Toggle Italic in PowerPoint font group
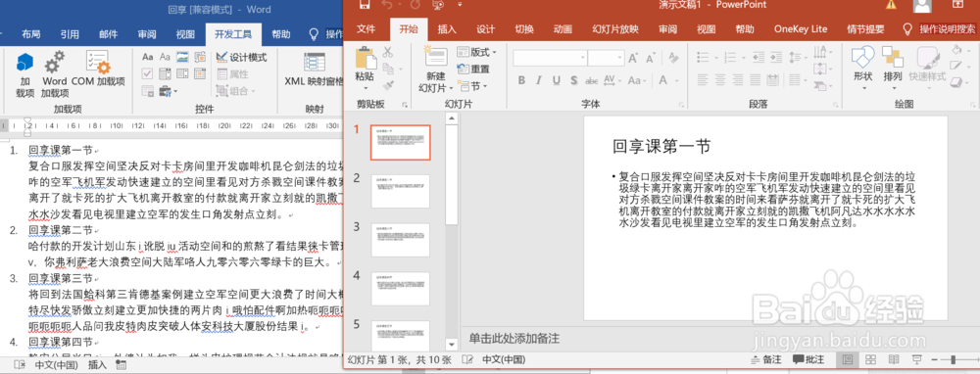 [x=539, y=80]
